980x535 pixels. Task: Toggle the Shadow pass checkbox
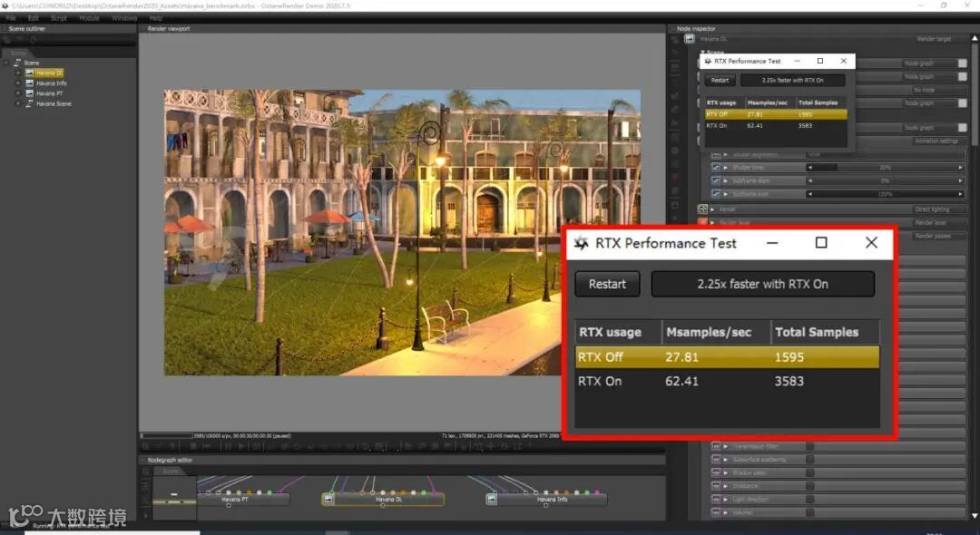tap(809, 472)
